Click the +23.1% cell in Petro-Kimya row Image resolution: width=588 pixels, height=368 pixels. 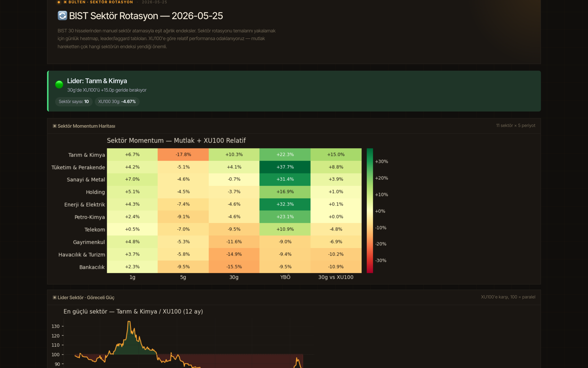click(285, 217)
